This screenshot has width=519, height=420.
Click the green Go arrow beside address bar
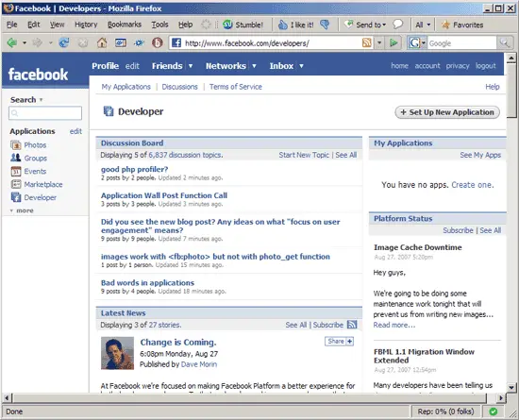tap(393, 42)
